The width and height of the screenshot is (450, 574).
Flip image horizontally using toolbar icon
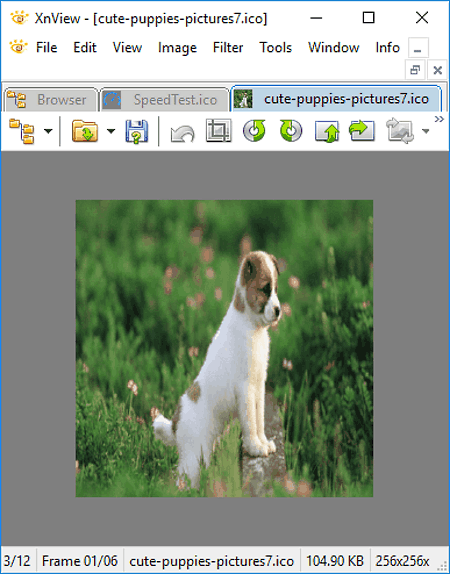coord(361,131)
